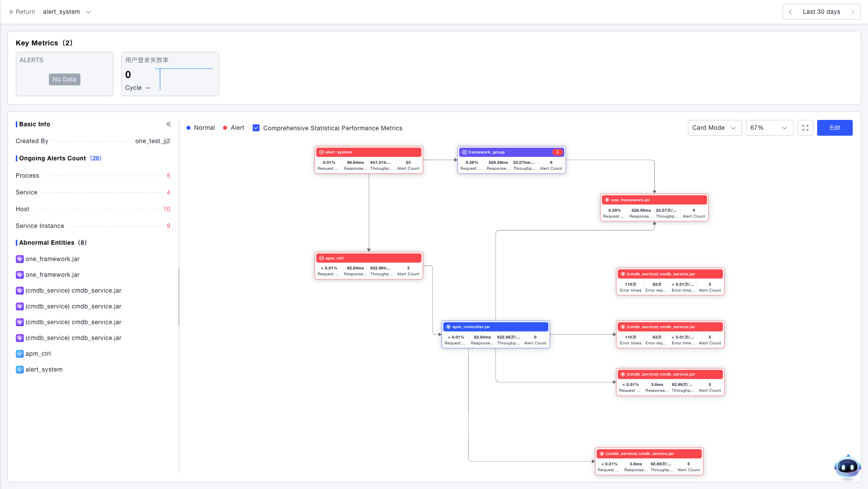Click the fullscreen expand icon
868x489 pixels.
click(805, 128)
